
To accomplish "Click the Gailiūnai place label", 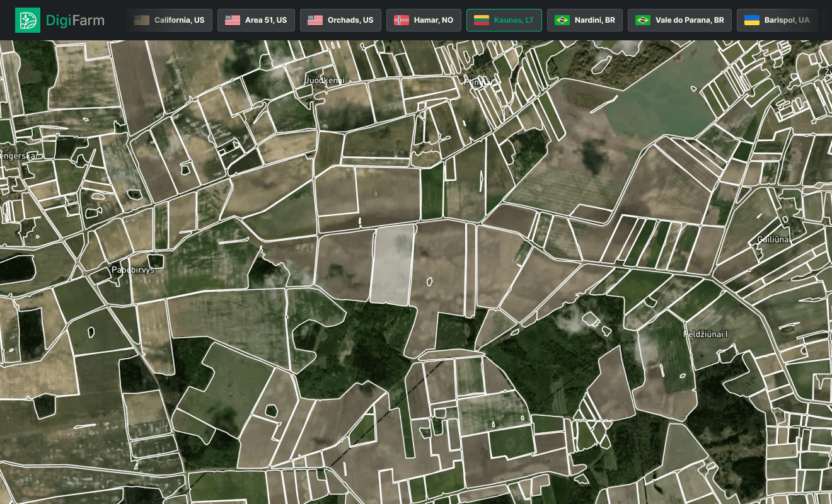I will (773, 240).
